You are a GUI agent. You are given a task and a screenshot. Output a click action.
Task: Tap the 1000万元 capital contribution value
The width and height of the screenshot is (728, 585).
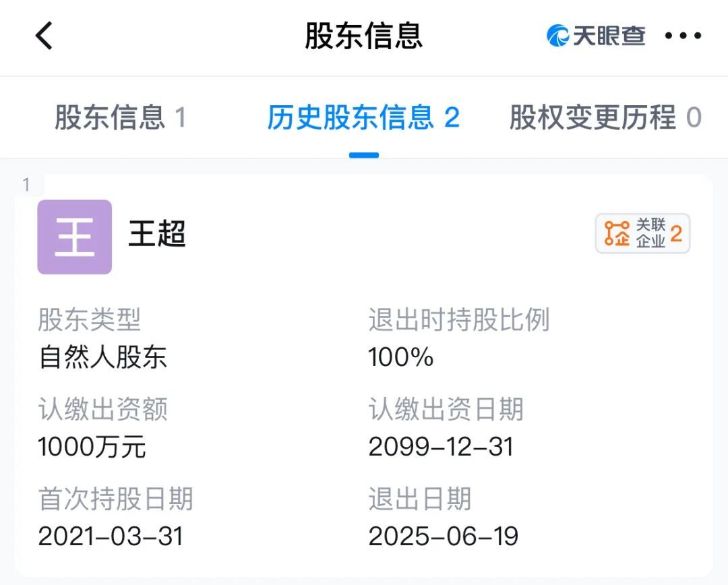(92, 447)
